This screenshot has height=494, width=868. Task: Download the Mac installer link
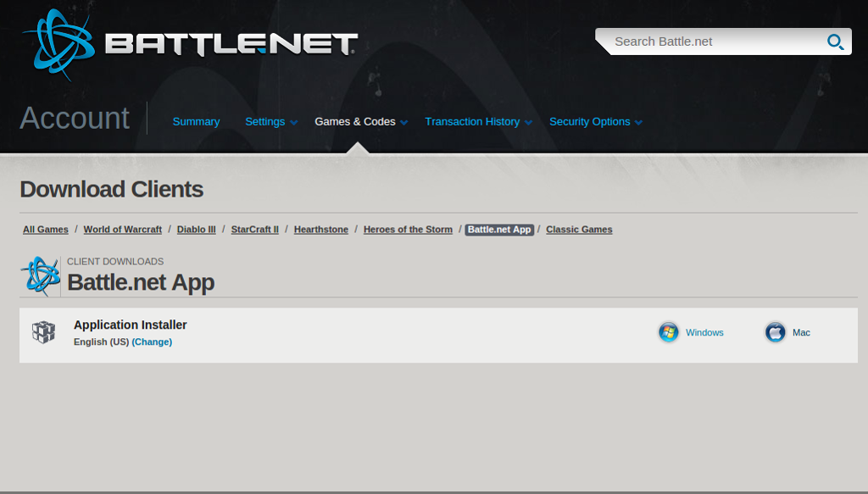pos(801,332)
